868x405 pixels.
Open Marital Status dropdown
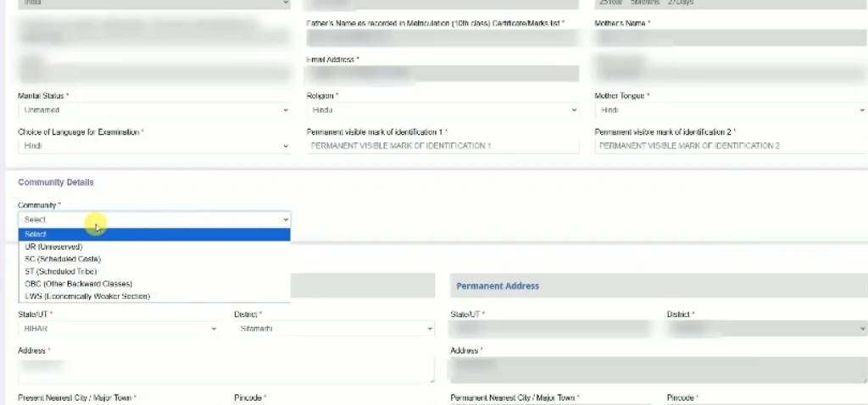click(154, 110)
